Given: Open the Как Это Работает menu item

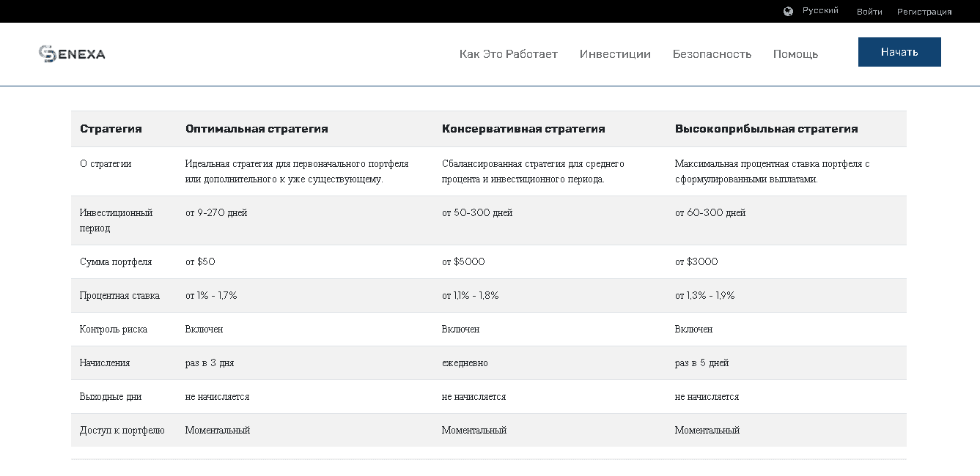Looking at the screenshot, I should coord(509,53).
